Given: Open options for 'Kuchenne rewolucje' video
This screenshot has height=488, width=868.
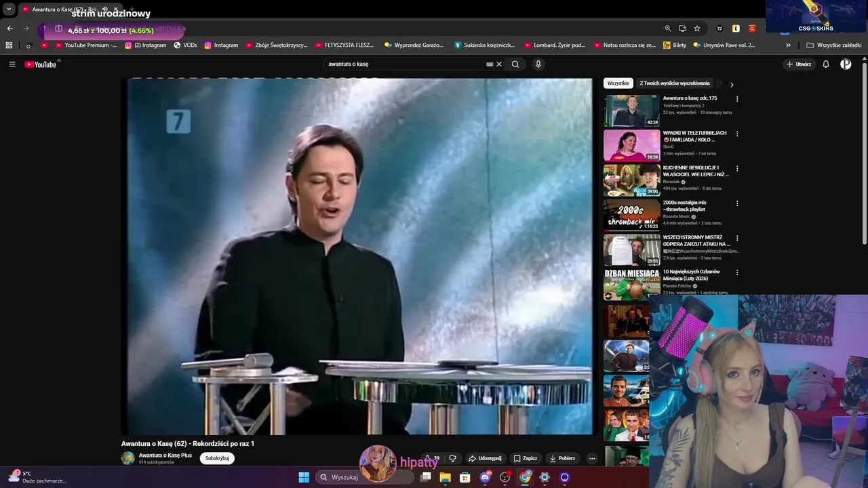Looking at the screenshot, I should coord(737,169).
